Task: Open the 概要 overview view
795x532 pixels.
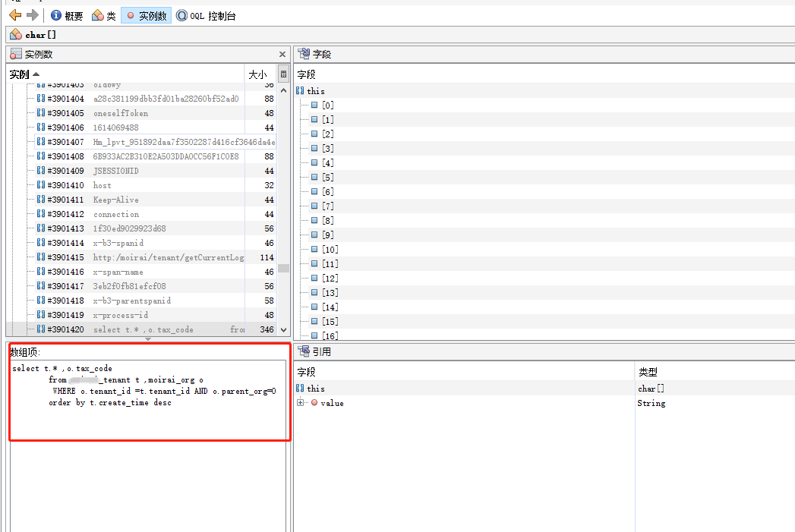Action: coord(67,15)
